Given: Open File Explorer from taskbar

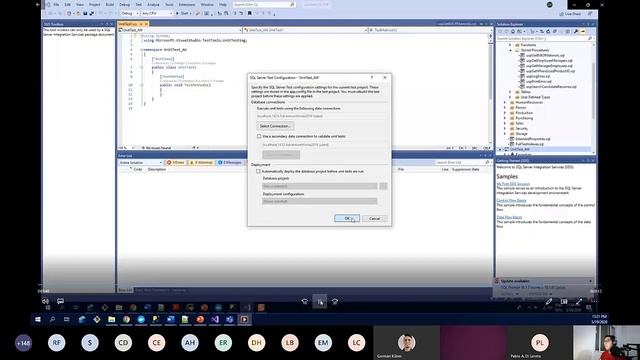Looking at the screenshot, I should tap(111, 319).
